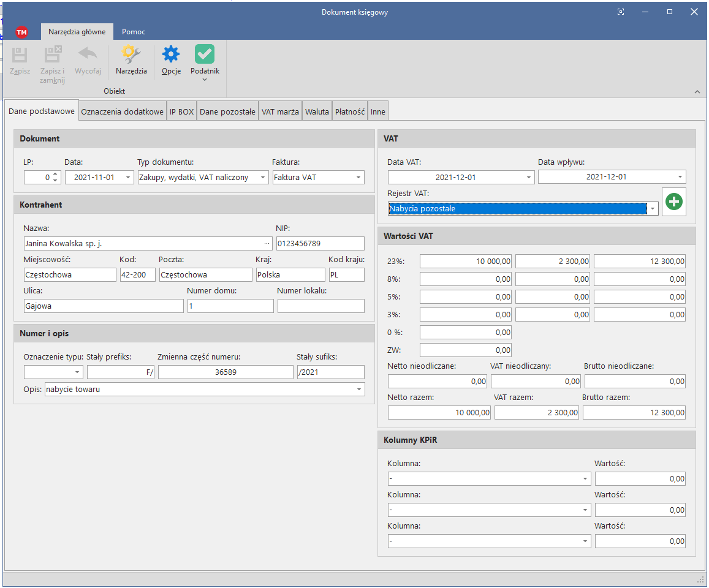Open the Płatność tab
Image resolution: width=709 pixels, height=588 pixels.
(350, 112)
